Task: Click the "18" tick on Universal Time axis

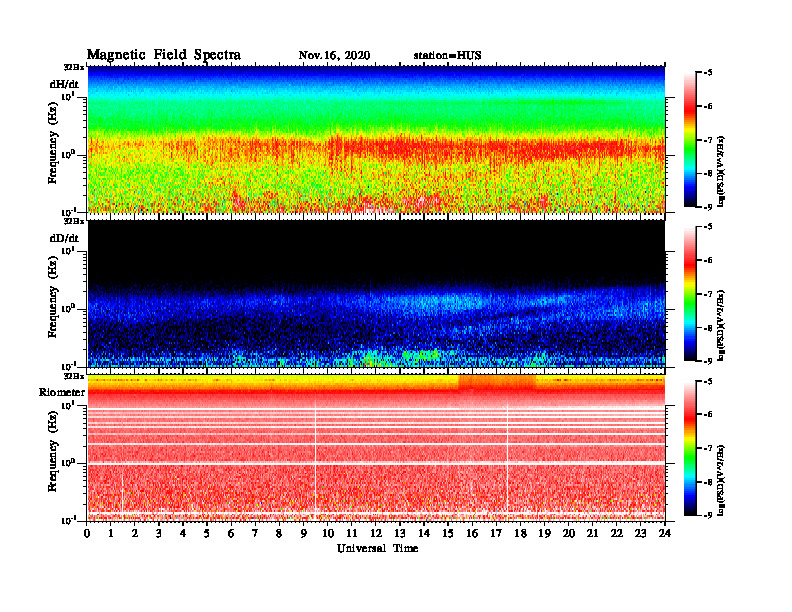Action: coord(520,534)
